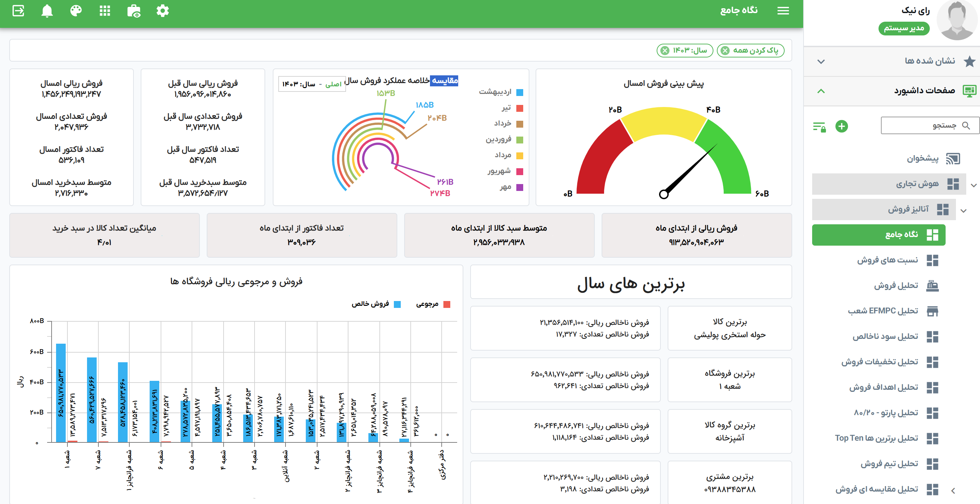This screenshot has width=980, height=504.
Task: Open نسبت های فروش dashboard page
Action: (x=887, y=260)
